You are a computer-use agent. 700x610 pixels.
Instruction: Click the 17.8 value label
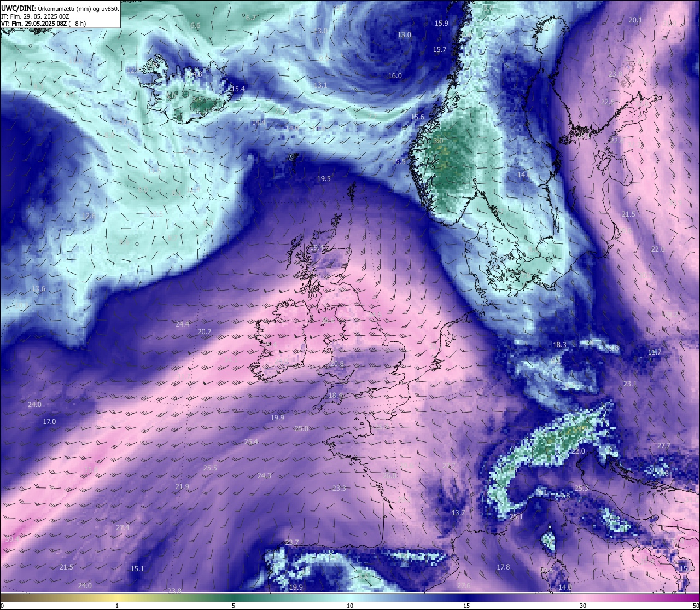[503, 567]
